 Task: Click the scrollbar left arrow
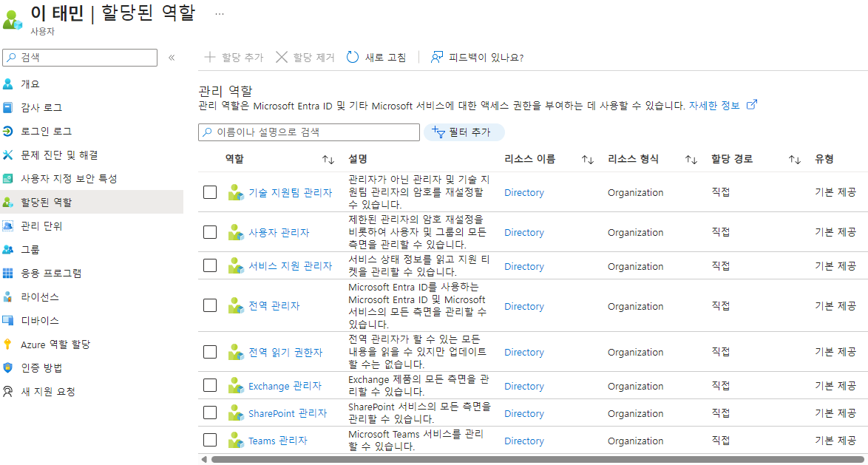point(204,459)
